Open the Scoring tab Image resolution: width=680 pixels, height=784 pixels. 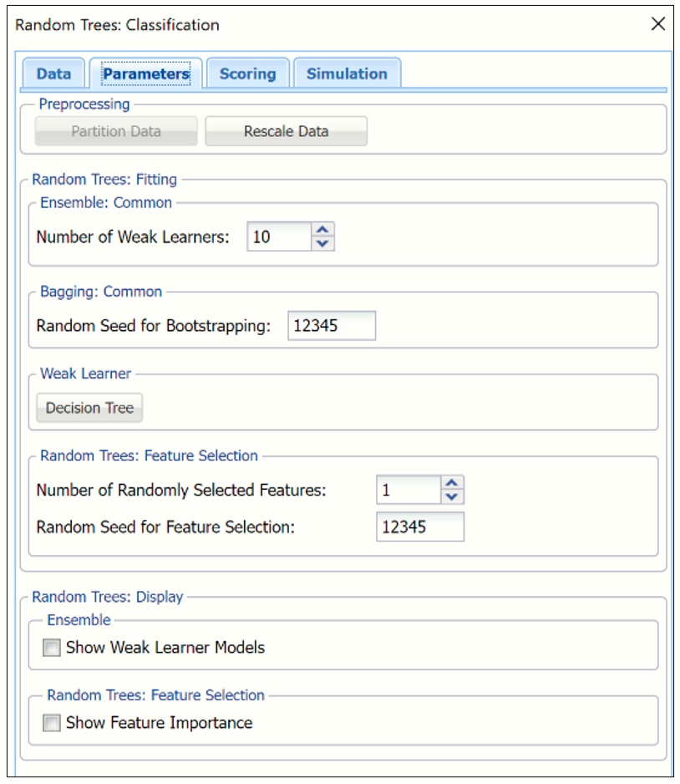click(247, 74)
